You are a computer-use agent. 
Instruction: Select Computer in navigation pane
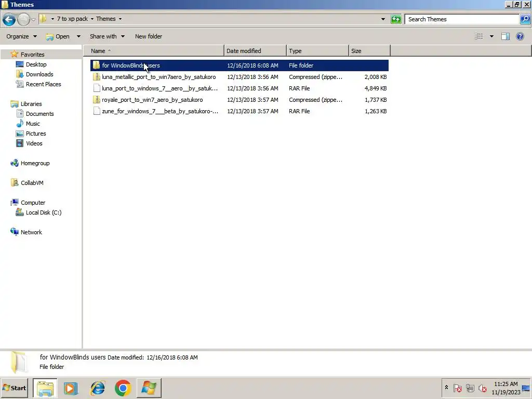coord(33,203)
